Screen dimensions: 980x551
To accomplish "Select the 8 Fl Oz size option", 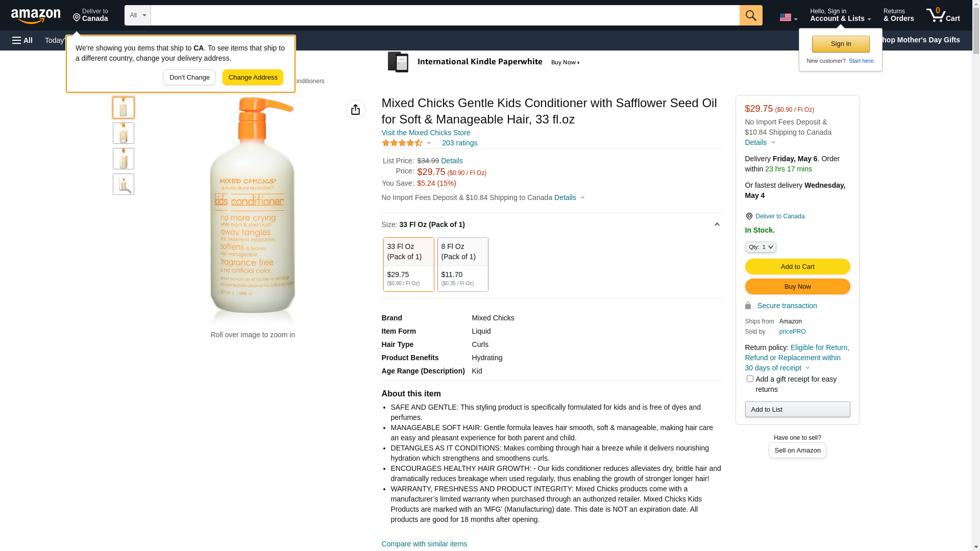I will tap(462, 264).
